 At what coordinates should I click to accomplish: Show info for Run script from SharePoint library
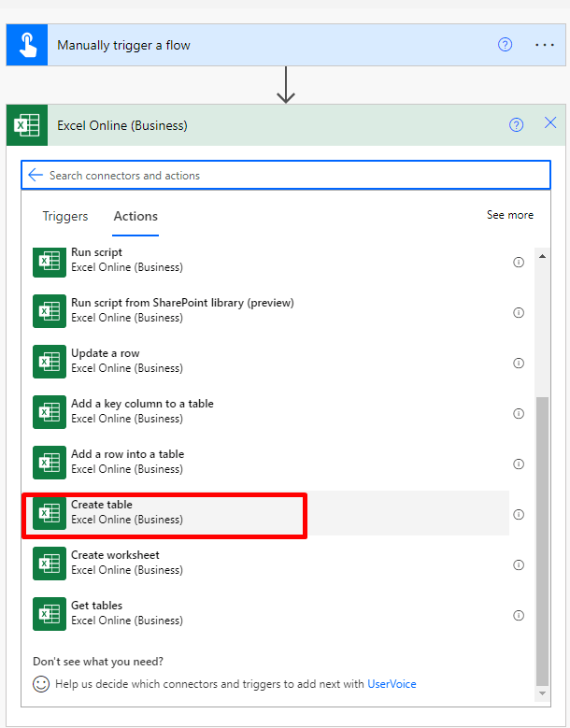point(519,312)
